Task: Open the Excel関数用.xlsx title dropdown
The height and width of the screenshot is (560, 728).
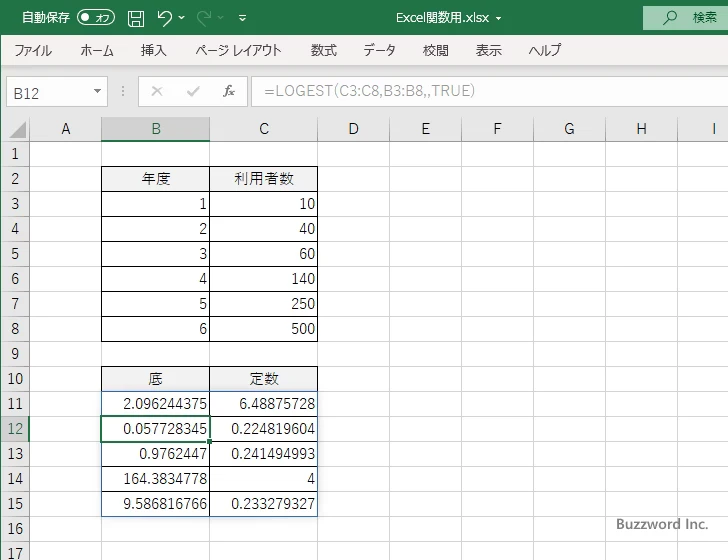Action: [499, 19]
